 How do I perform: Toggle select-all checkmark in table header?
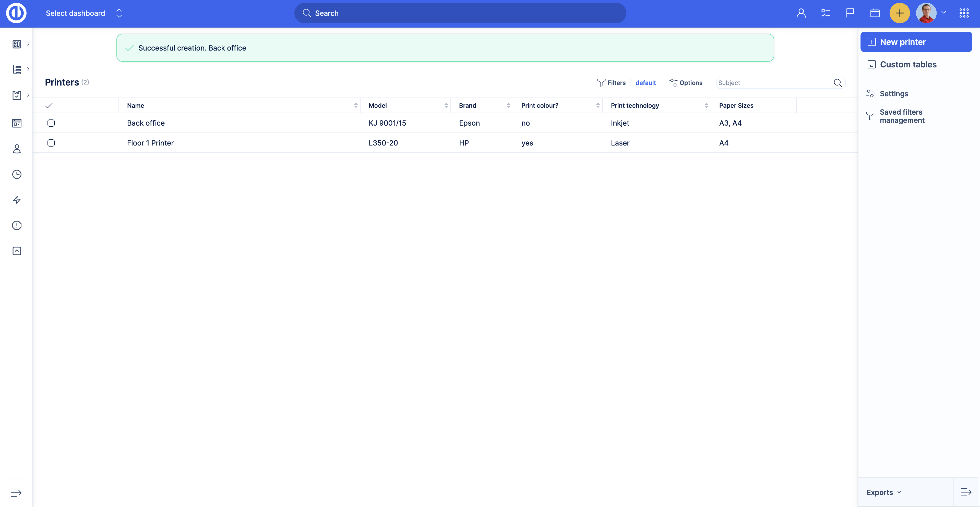49,105
